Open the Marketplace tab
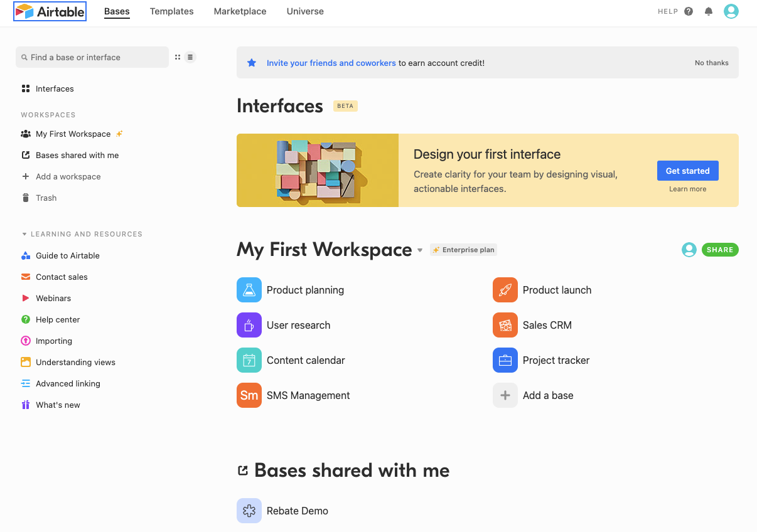This screenshot has width=757, height=532. pyautogui.click(x=240, y=11)
